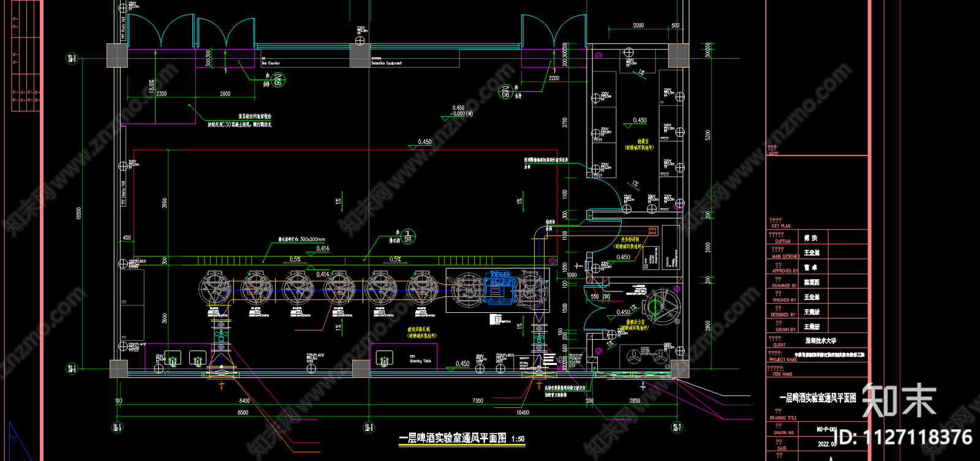Click the 2900 vertical dimension
The width and height of the screenshot is (980, 461).
[707, 326]
